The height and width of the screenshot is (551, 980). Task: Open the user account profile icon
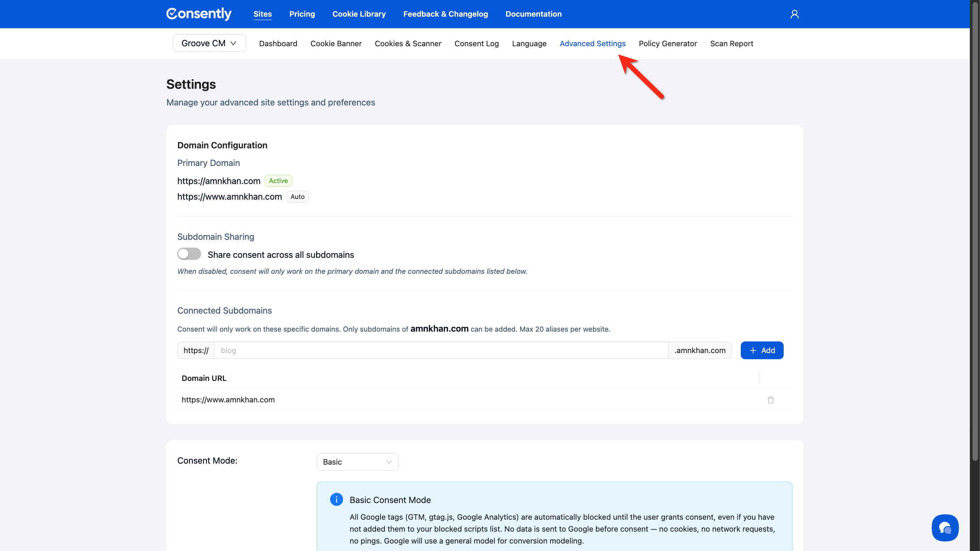click(x=794, y=14)
